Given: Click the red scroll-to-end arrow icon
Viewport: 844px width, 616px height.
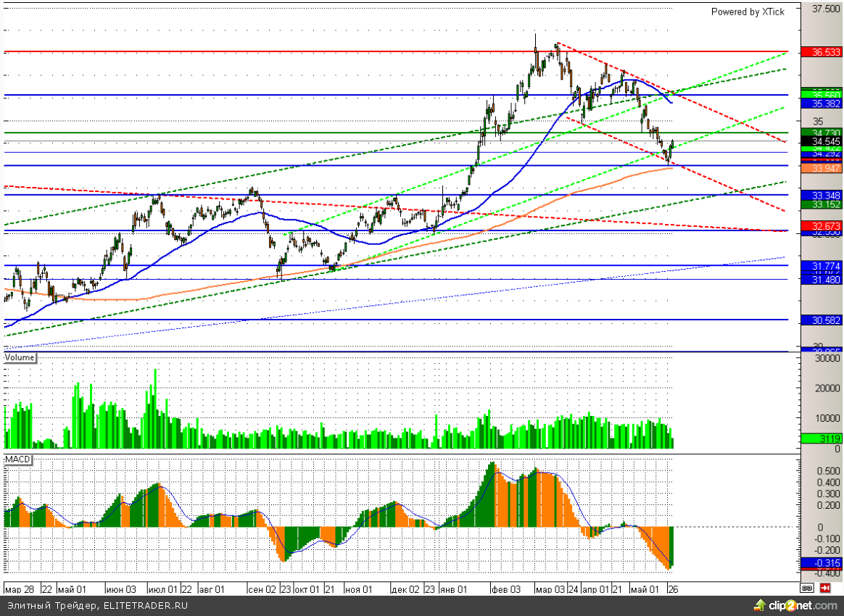Looking at the screenshot, I should click(x=825, y=588).
